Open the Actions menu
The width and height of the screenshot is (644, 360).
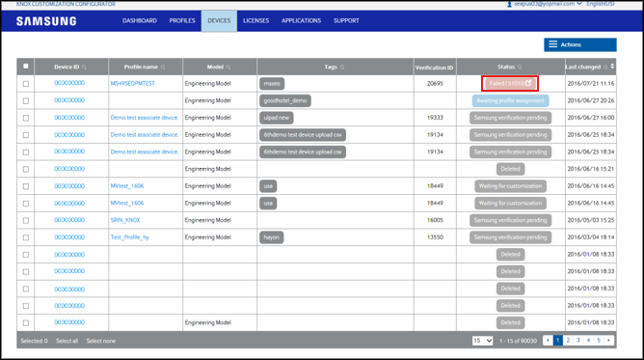click(580, 44)
